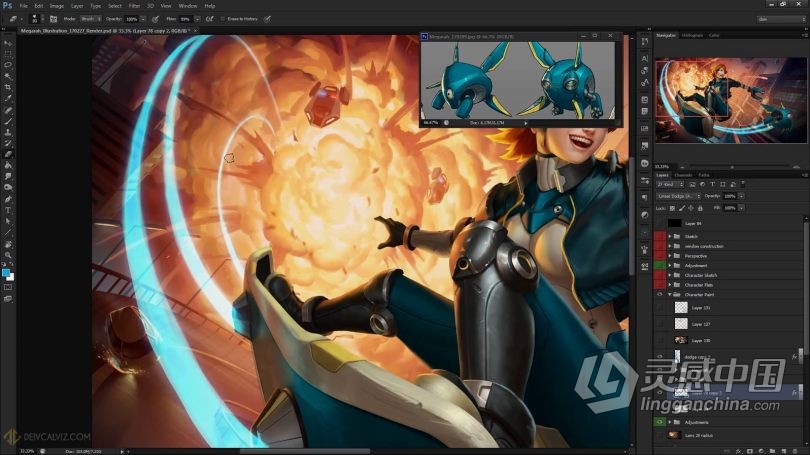
Task: Select the Move tool
Action: tap(8, 43)
